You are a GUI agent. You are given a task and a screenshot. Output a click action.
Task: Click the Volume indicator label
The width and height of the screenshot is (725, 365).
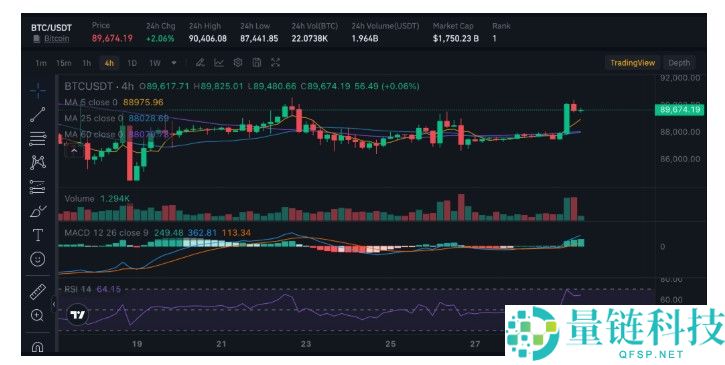[79, 198]
